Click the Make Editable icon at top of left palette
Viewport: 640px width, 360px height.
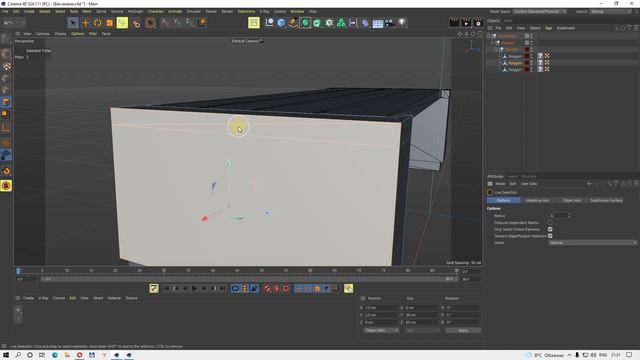point(6,39)
